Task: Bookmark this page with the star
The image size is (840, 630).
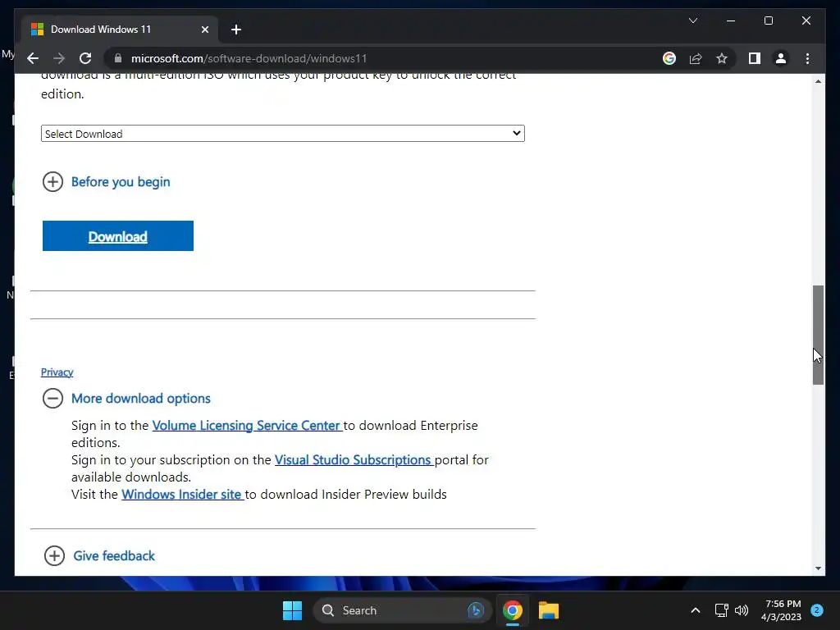Action: click(722, 58)
